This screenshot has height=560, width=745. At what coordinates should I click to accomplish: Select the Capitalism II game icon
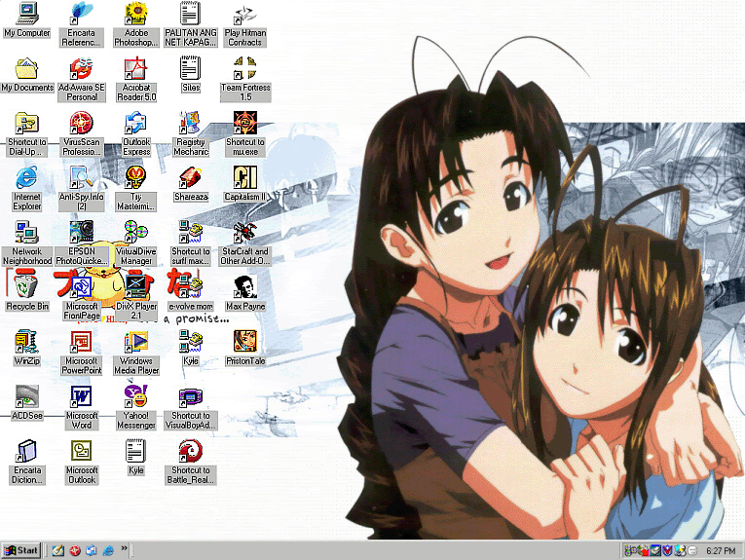click(x=244, y=177)
